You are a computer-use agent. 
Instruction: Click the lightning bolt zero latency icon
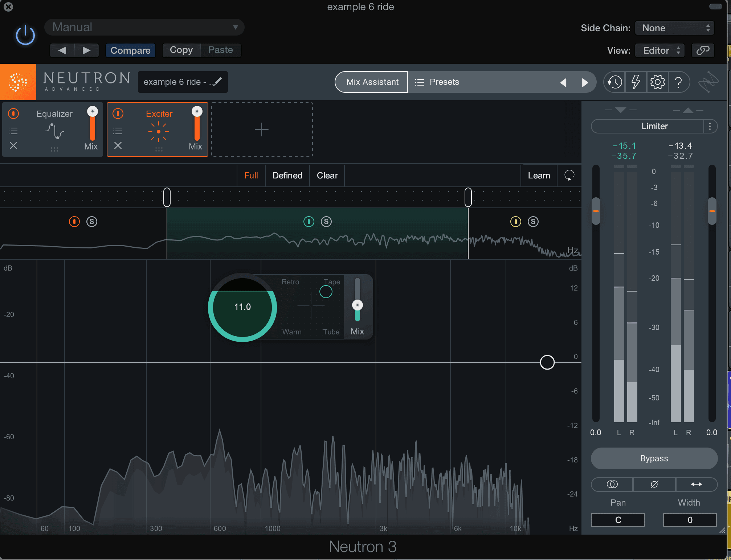click(x=636, y=82)
